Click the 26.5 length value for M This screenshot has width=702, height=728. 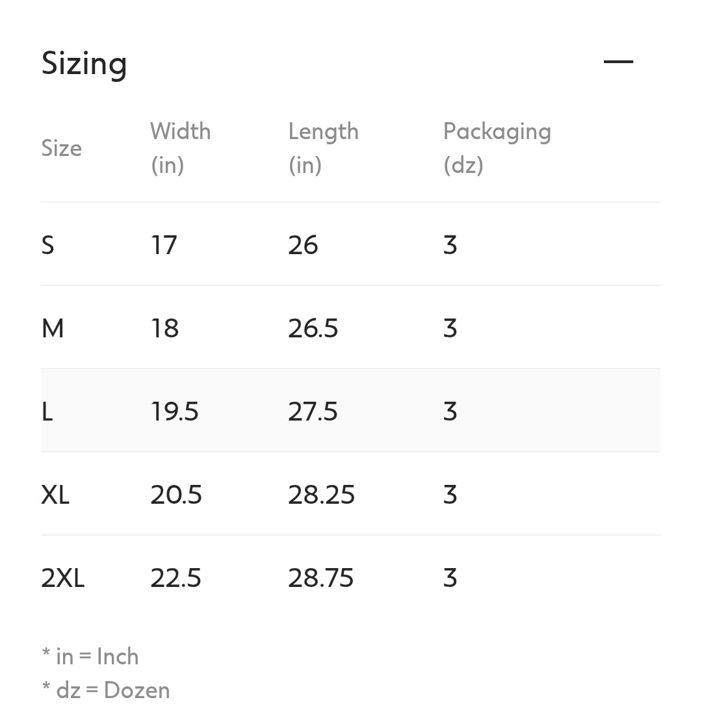(313, 328)
